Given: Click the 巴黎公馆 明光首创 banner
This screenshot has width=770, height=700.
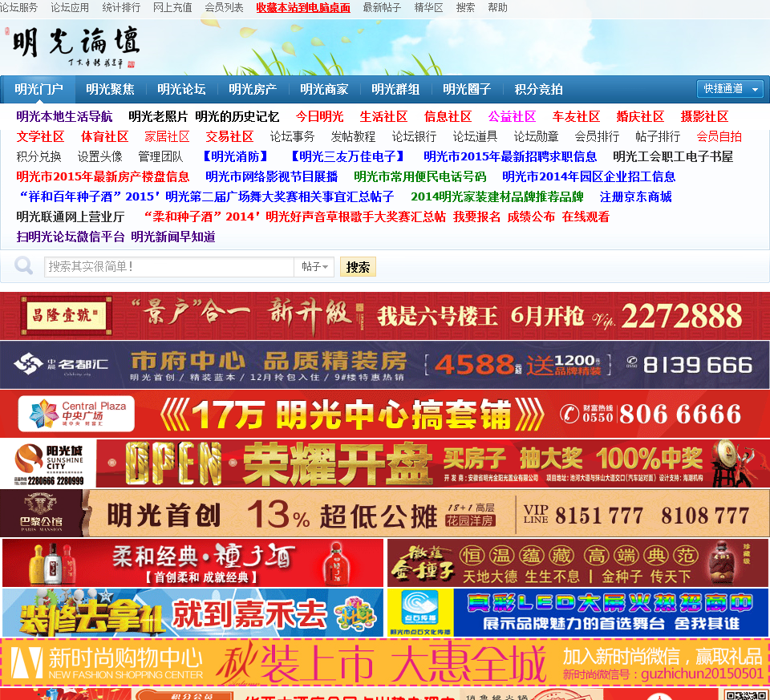Looking at the screenshot, I should click(385, 513).
